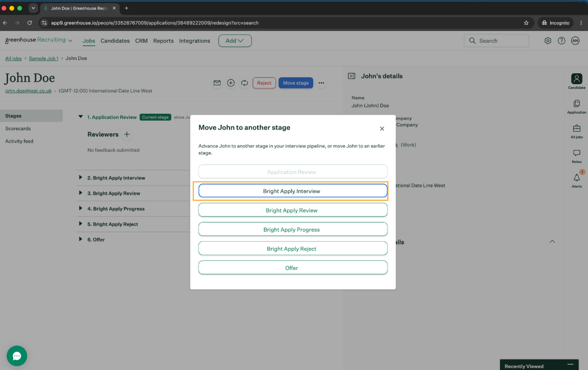Go back in browser history

pos(5,23)
